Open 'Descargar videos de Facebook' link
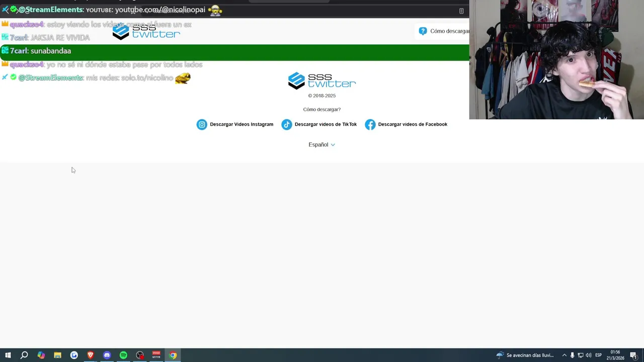The height and width of the screenshot is (362, 644). tap(413, 124)
